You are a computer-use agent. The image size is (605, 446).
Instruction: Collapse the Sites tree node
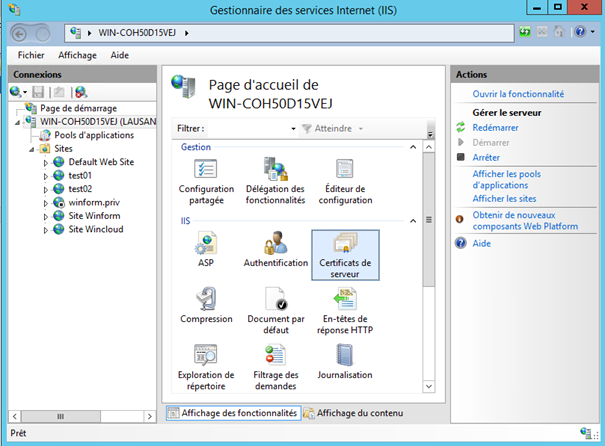coord(33,148)
